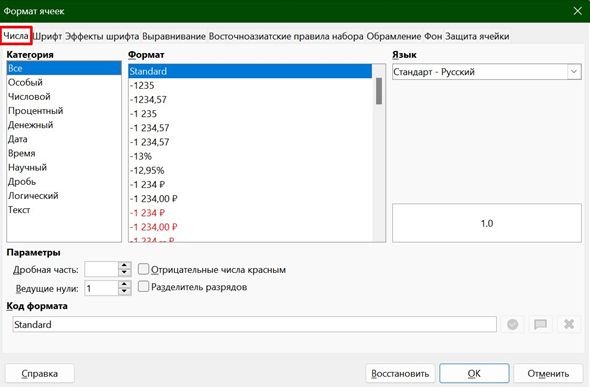Open the Защита ячейки tab
590x387 pixels.
pos(477,36)
